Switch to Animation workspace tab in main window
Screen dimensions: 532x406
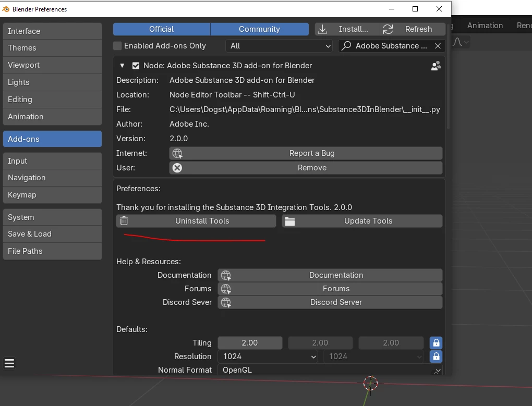485,26
